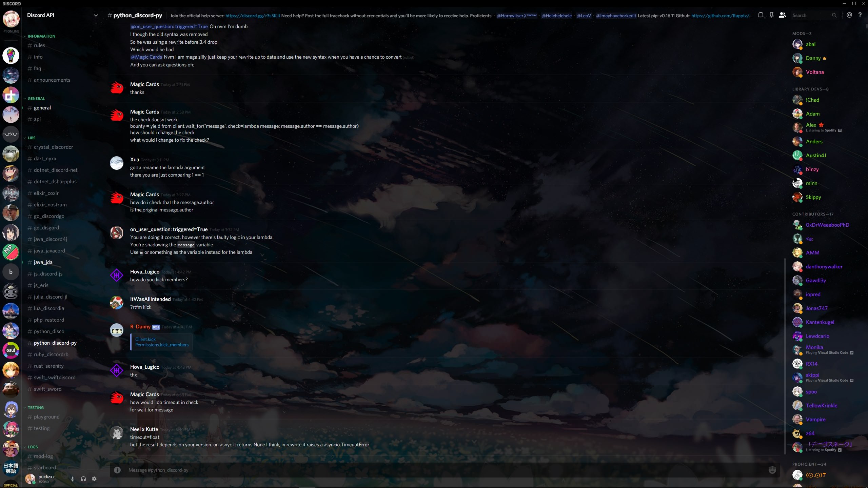The image size is (868, 488).
Task: Click the chat scrollbar
Action: pyautogui.click(x=785, y=356)
